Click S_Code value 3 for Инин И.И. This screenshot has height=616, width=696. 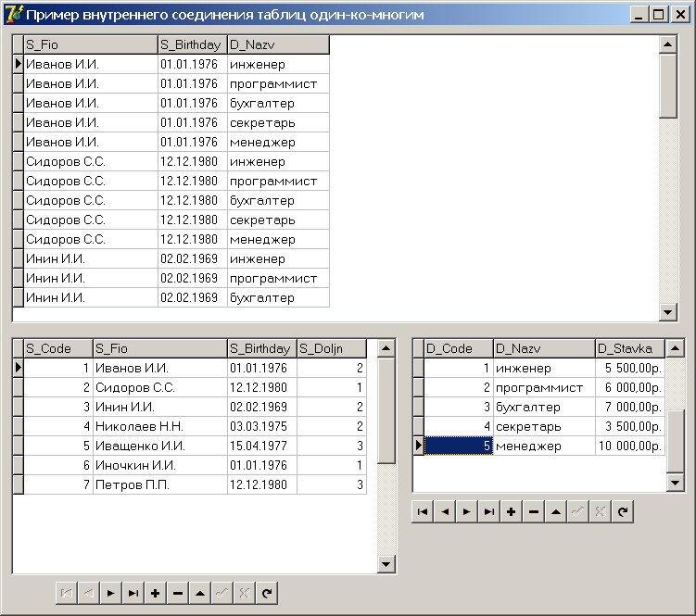[x=58, y=407]
